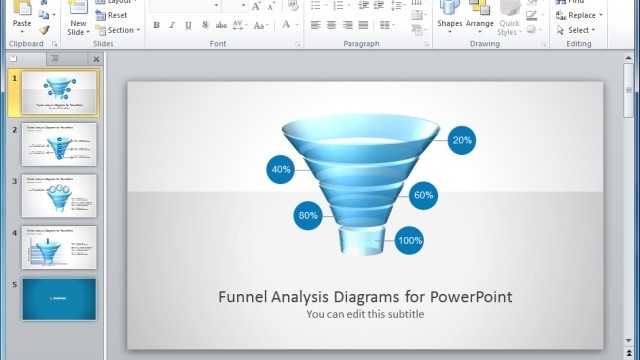The image size is (640, 360).
Task: Select the Format Painter brush
Action: point(44,30)
